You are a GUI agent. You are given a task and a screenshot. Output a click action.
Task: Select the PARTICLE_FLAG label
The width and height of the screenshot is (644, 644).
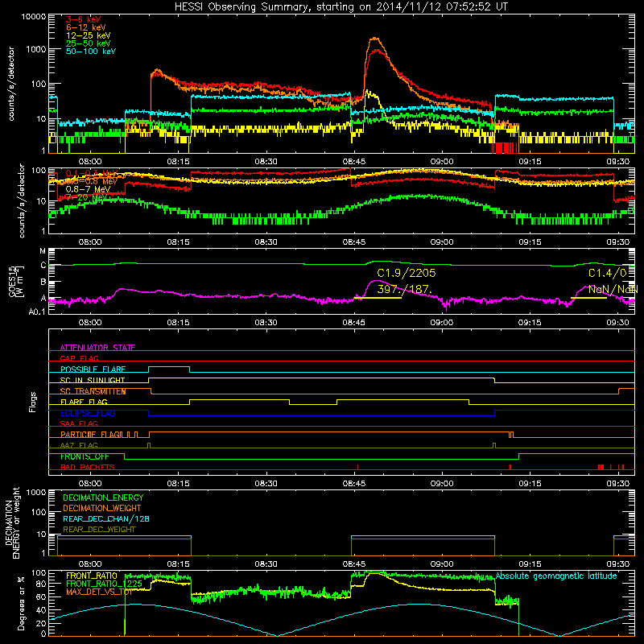pos(91,434)
